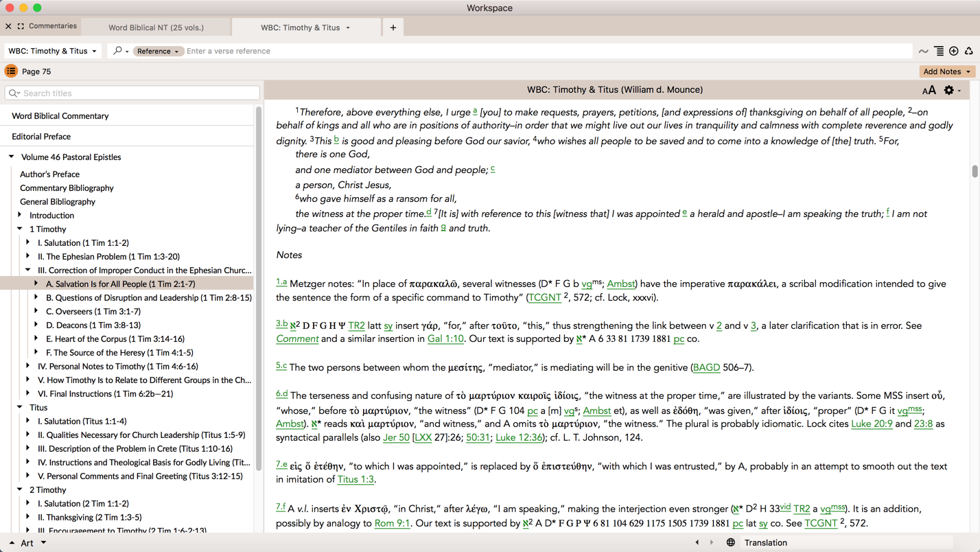
Task: Open the WBC: Timothy & Titus tab menu arrow
Action: [348, 27]
